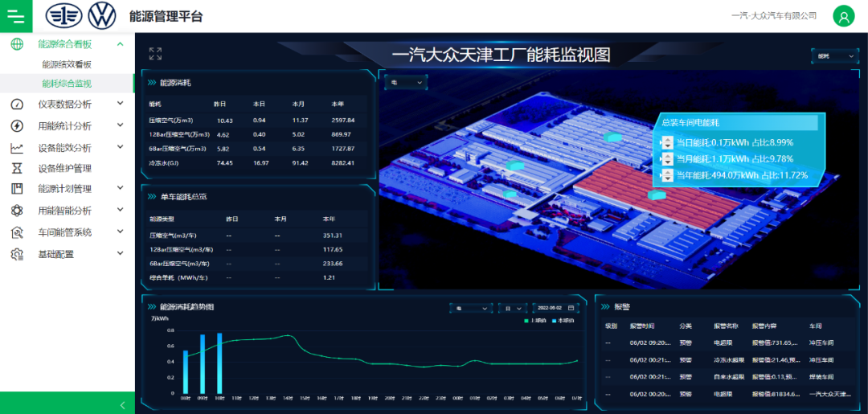Expand 基础配置 chevron
This screenshot has width=868, height=414.
pyautogui.click(x=121, y=253)
